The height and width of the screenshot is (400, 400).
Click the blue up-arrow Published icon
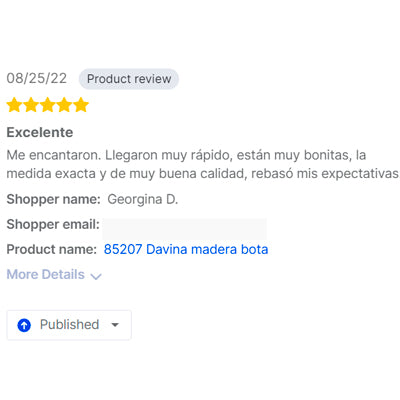24,325
